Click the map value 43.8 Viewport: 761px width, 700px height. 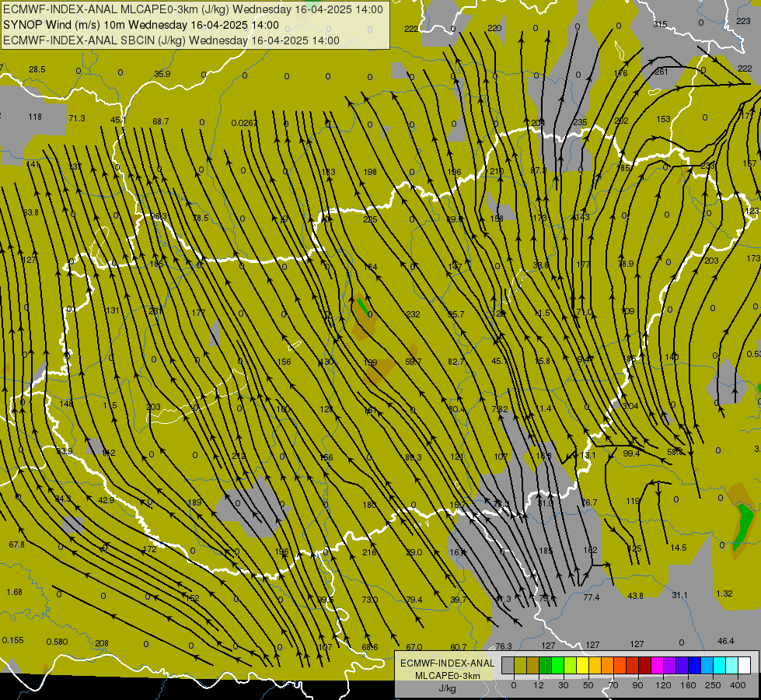[635, 596]
